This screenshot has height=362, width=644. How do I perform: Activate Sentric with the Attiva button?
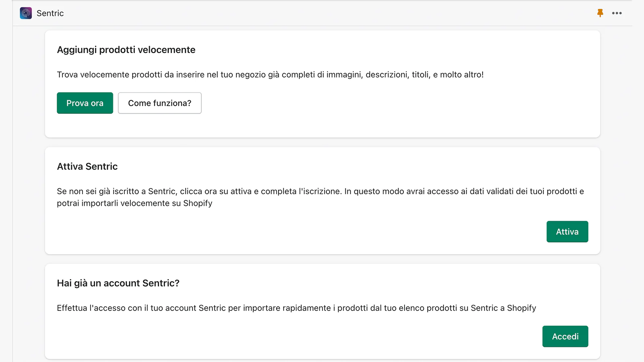click(x=567, y=232)
